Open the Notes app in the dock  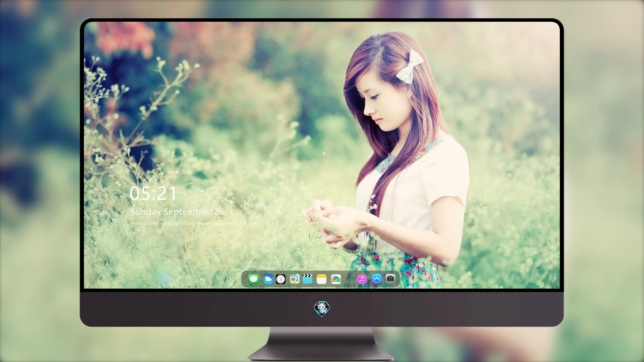(321, 279)
